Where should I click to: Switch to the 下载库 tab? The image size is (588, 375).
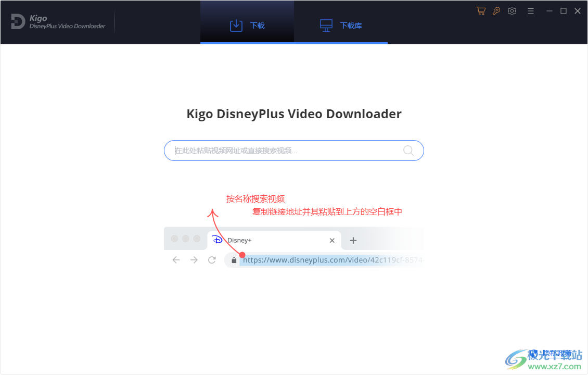pyautogui.click(x=341, y=22)
